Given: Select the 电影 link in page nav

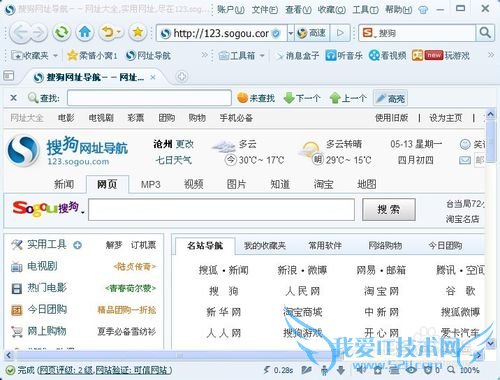Looking at the screenshot, I should pyautogui.click(x=66, y=118).
